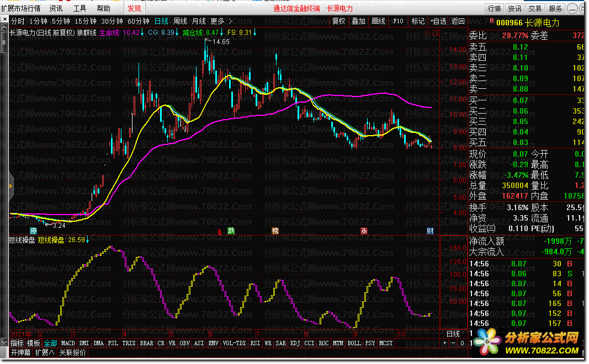Click the red 涨 marker icon
Screen dimensions: 589x364
[x=364, y=231]
